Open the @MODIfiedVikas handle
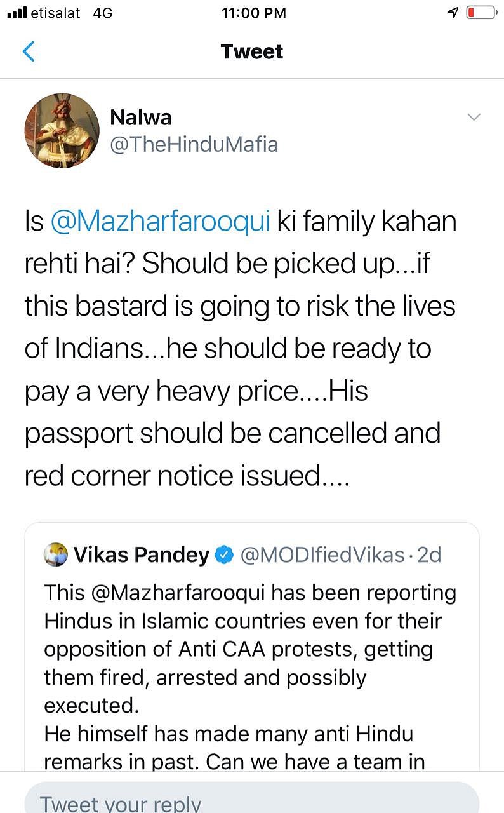This screenshot has height=813, width=504. click(321, 555)
